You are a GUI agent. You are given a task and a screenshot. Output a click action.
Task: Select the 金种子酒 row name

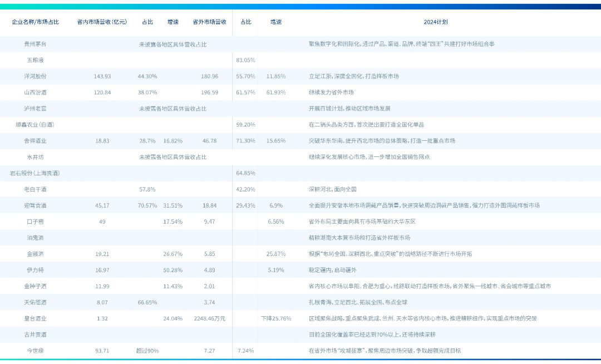pyautogui.click(x=35, y=286)
